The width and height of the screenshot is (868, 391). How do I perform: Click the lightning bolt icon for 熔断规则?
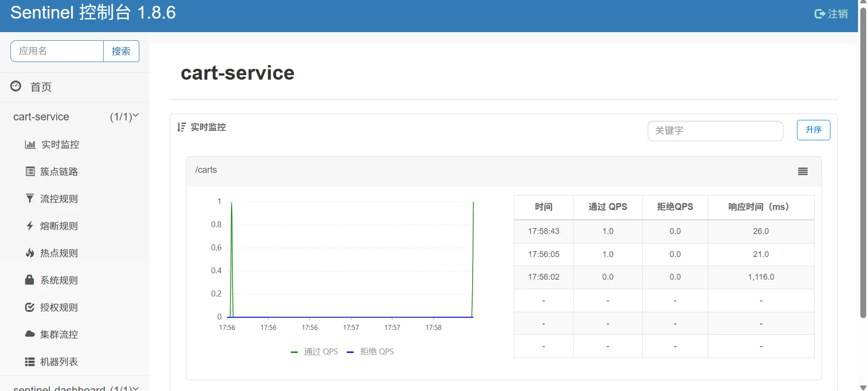[30, 225]
